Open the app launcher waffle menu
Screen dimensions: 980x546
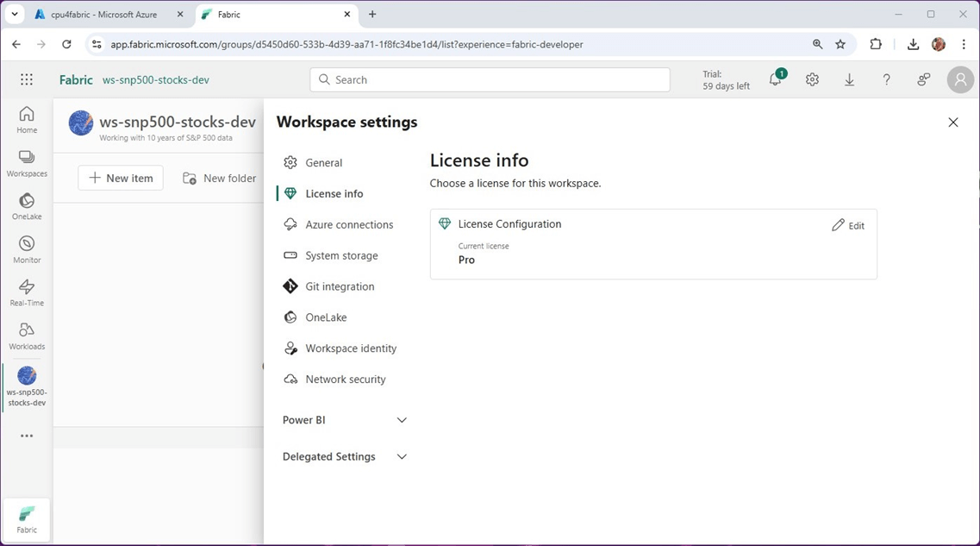tap(26, 79)
